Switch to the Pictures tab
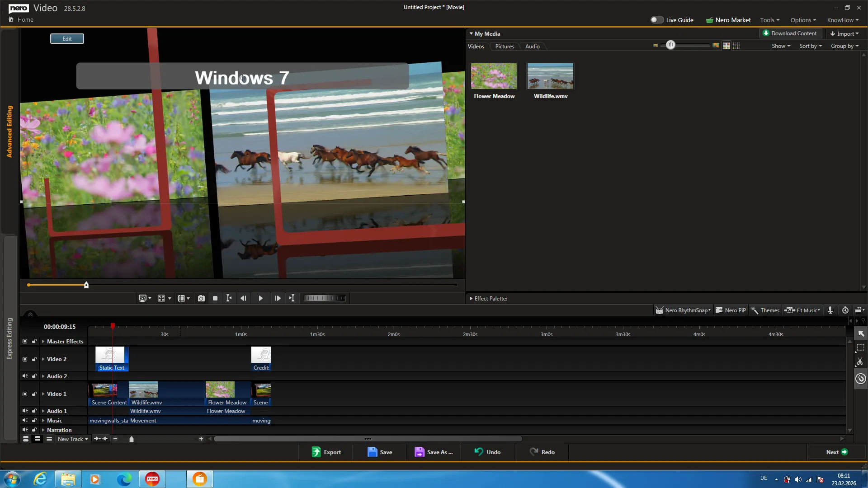 point(504,46)
